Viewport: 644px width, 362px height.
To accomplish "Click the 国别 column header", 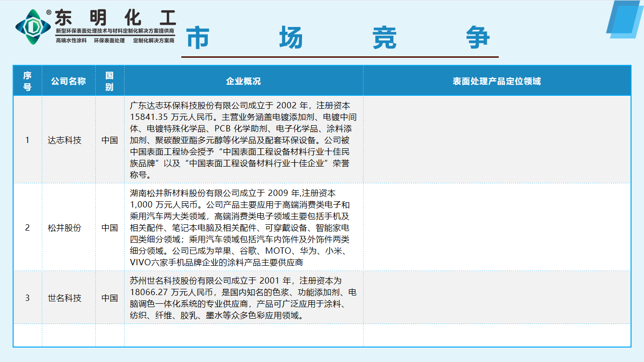I will 110,81.
